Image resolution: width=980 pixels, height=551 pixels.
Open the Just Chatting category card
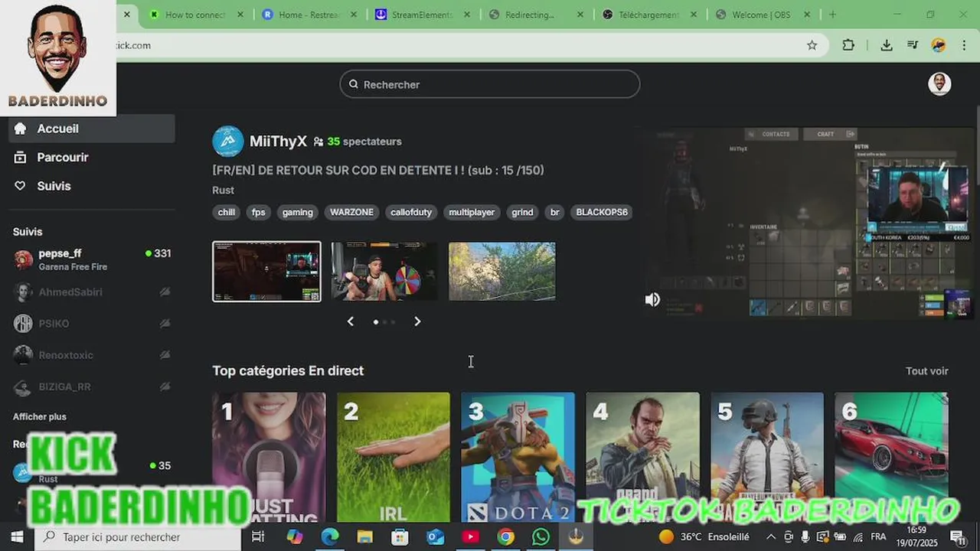click(269, 458)
